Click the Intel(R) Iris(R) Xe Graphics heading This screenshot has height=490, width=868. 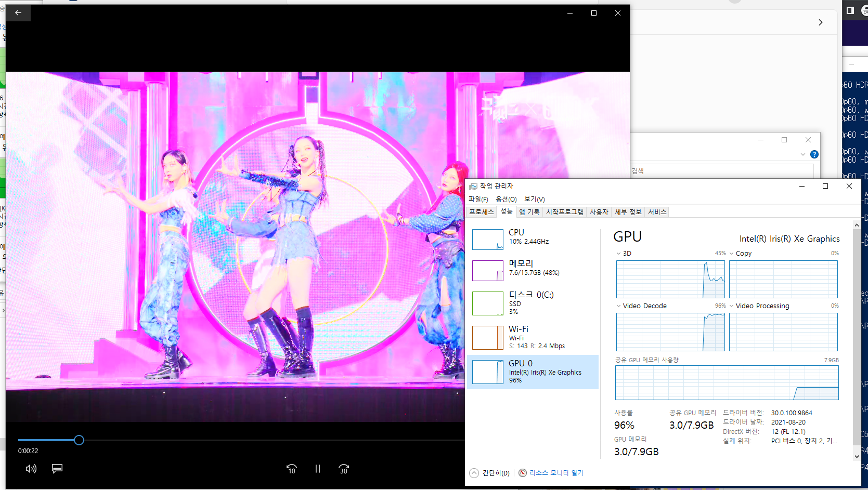[789, 239]
